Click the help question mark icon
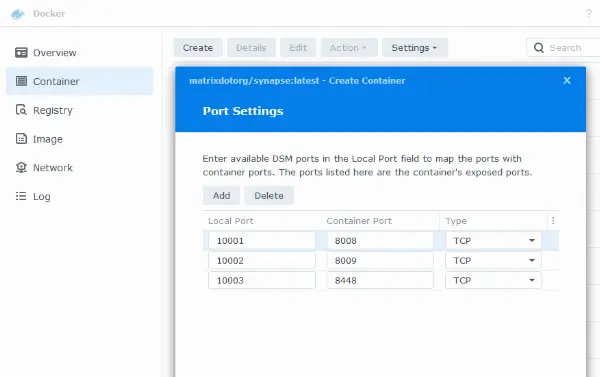600x377 pixels. (589, 14)
